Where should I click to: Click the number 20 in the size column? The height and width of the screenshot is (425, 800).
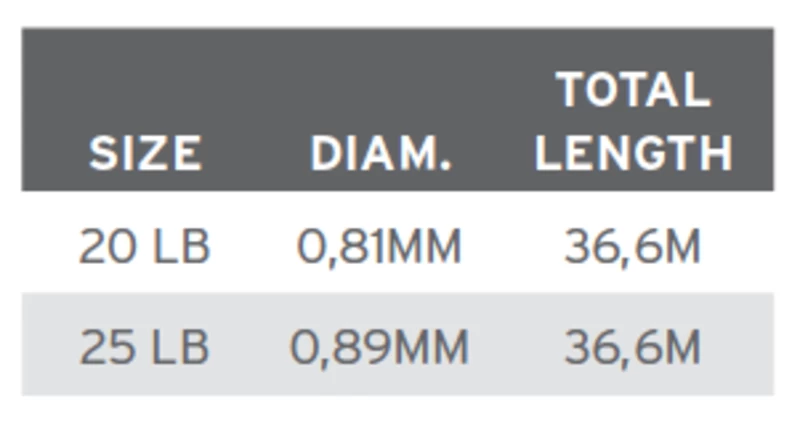pyautogui.click(x=105, y=246)
